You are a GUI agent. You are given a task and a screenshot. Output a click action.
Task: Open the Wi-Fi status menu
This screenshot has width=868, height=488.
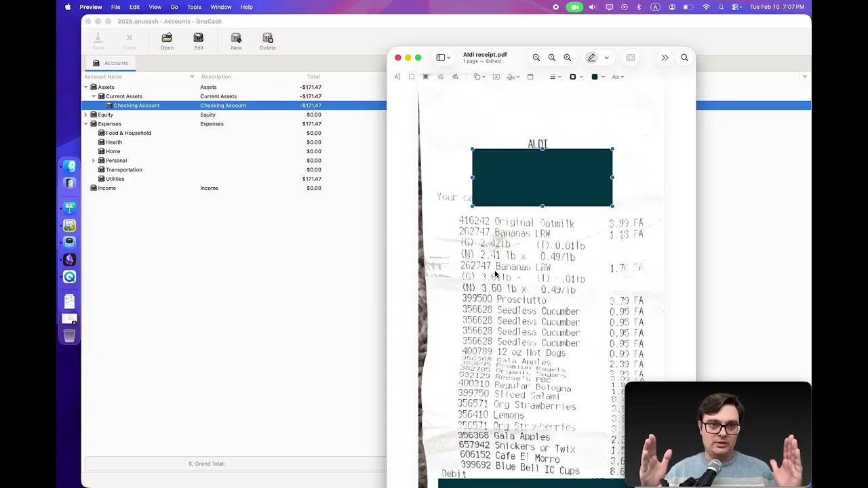point(706,7)
